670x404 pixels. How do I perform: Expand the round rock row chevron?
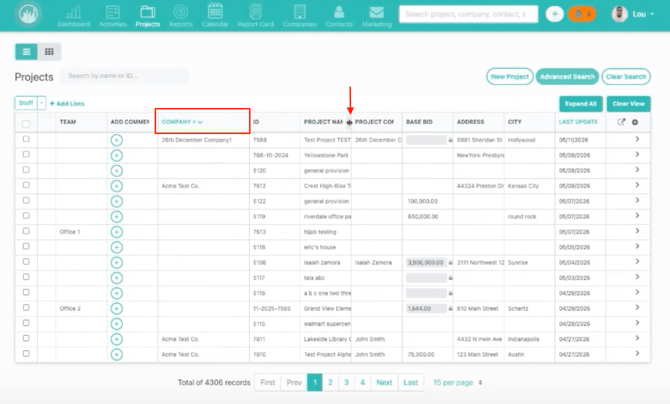[637, 216]
